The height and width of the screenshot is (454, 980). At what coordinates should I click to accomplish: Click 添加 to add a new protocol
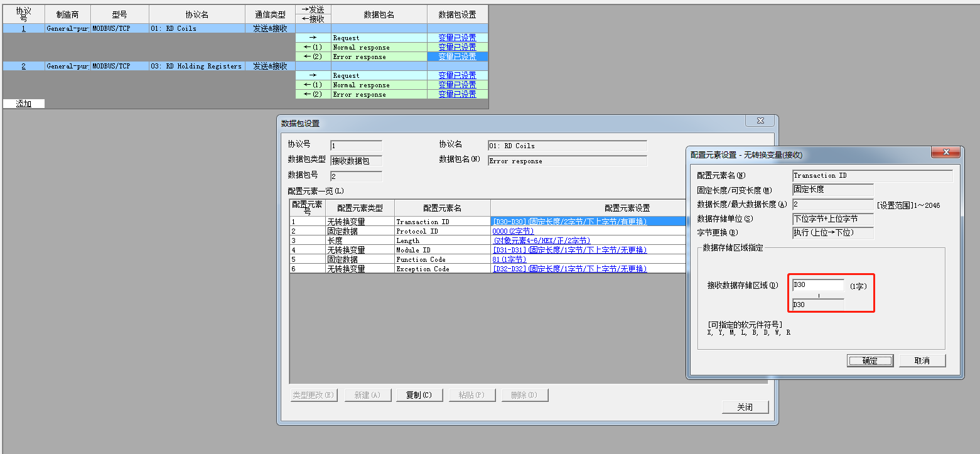[x=24, y=104]
